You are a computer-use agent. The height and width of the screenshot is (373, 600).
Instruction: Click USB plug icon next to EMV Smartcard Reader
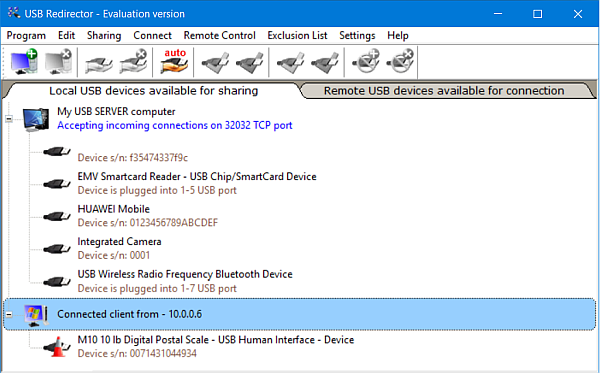(x=57, y=184)
